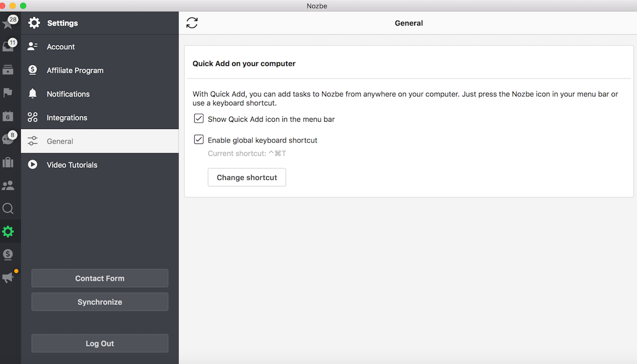Open Priority list with 28 badge

coord(8,23)
